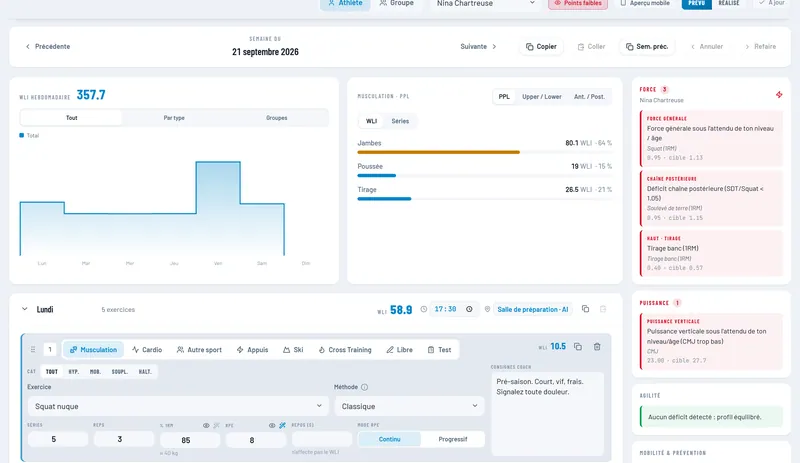Switch split to Upper / Lower

[541, 96]
